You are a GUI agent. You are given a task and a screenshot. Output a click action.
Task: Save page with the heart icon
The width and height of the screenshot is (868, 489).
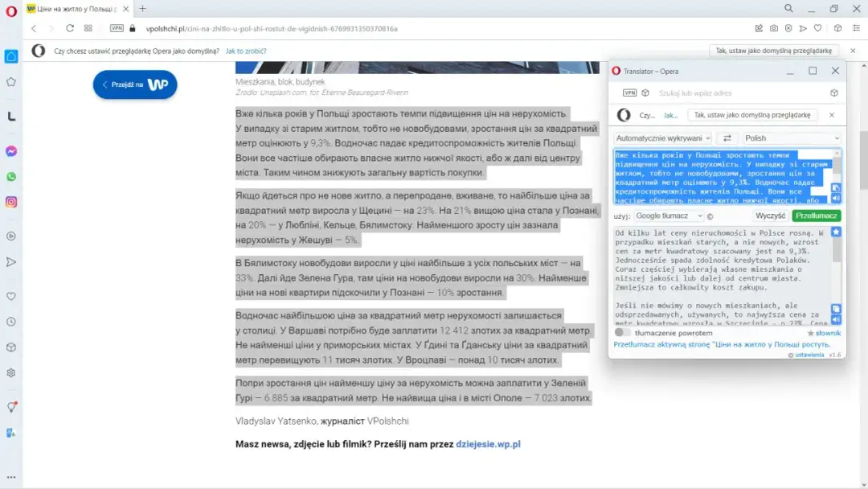[x=818, y=27]
